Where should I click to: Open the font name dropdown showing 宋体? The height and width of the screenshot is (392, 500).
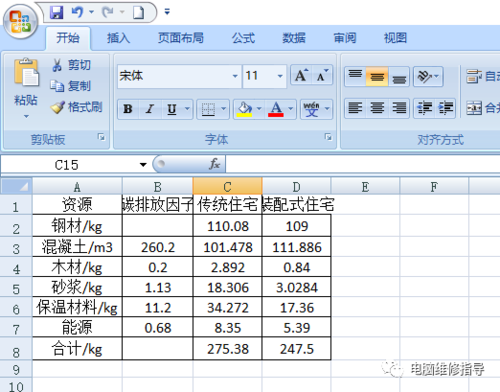pyautogui.click(x=235, y=76)
